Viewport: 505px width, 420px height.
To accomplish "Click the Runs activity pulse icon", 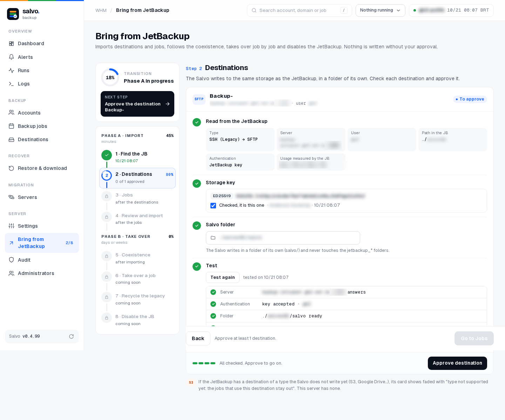I will click(x=11, y=70).
